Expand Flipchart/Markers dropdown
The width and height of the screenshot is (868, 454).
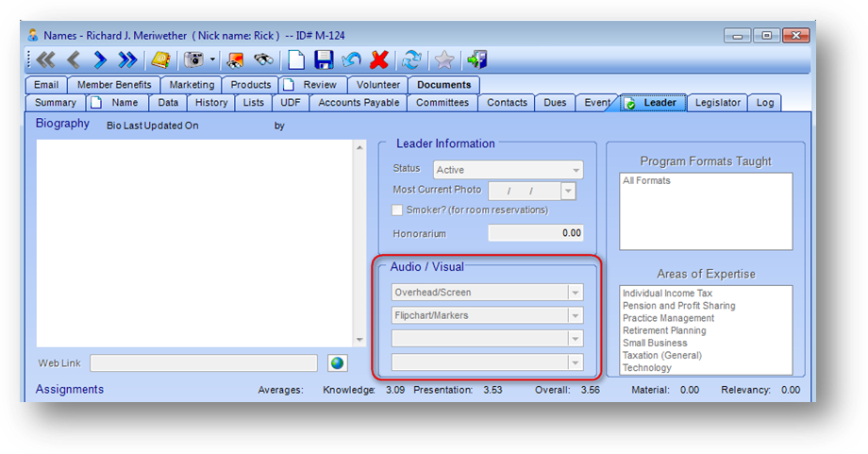tap(576, 315)
